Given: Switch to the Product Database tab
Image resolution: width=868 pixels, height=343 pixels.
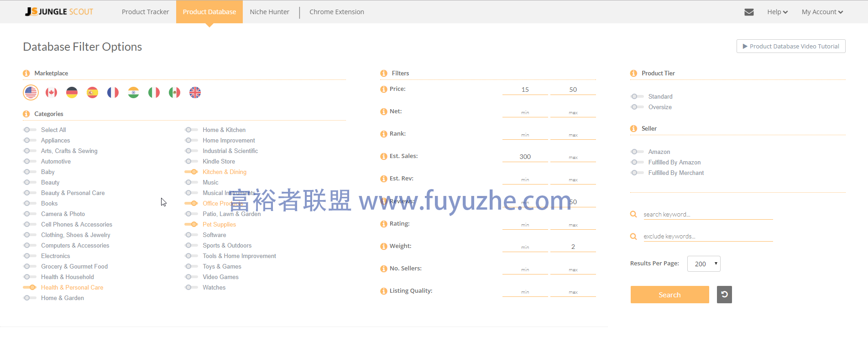Looking at the screenshot, I should click(209, 12).
